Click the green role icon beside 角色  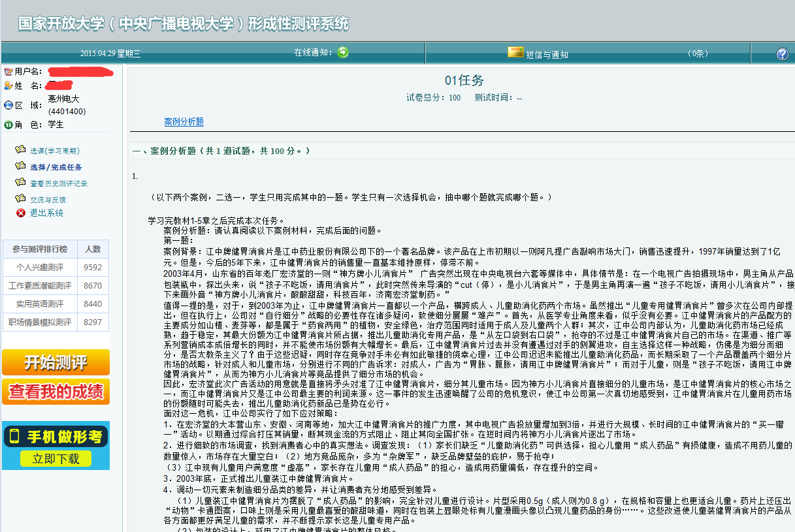click(x=8, y=124)
